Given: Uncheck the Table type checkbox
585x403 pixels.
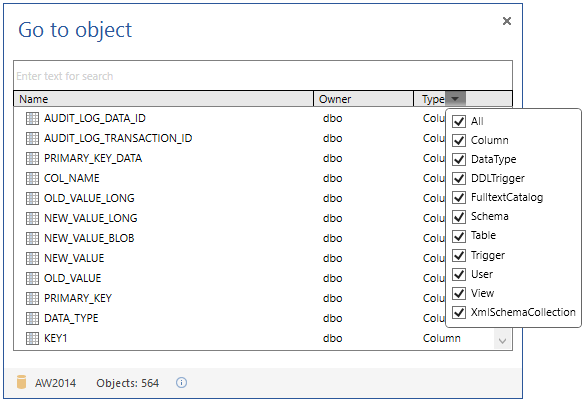Looking at the screenshot, I should (459, 236).
